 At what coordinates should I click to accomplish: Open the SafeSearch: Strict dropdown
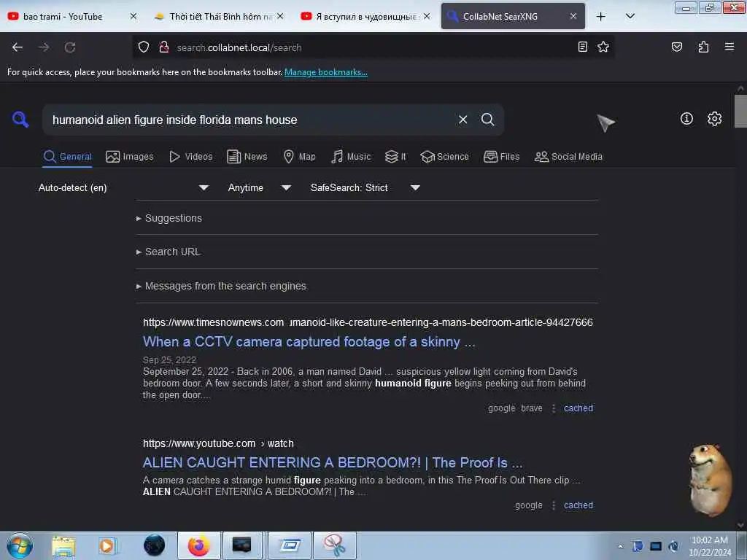pyautogui.click(x=365, y=187)
